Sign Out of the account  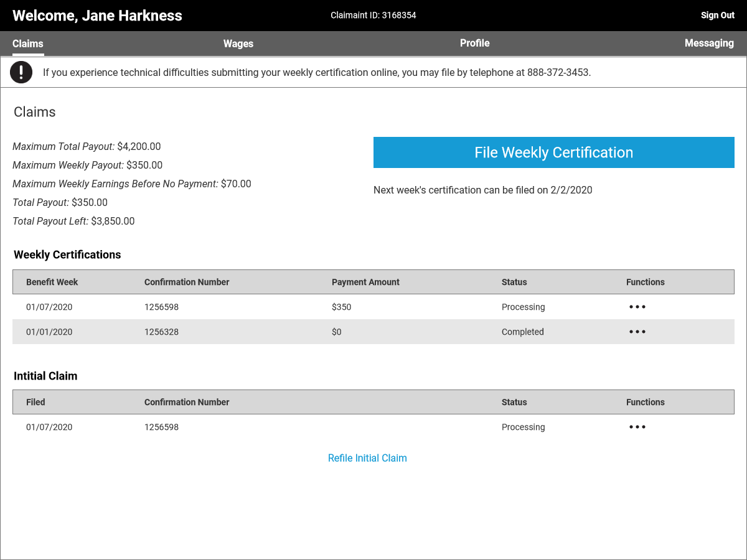pyautogui.click(x=718, y=16)
